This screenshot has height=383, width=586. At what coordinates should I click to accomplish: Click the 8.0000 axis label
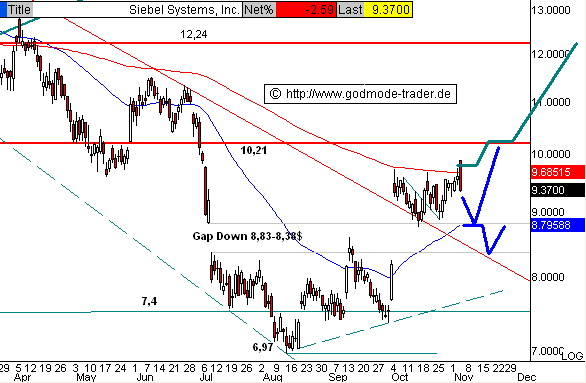click(548, 277)
